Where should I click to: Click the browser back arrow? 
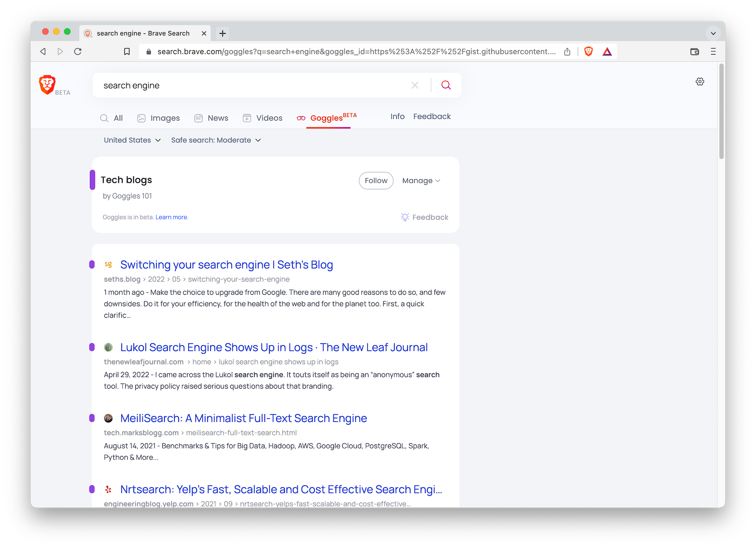(43, 51)
